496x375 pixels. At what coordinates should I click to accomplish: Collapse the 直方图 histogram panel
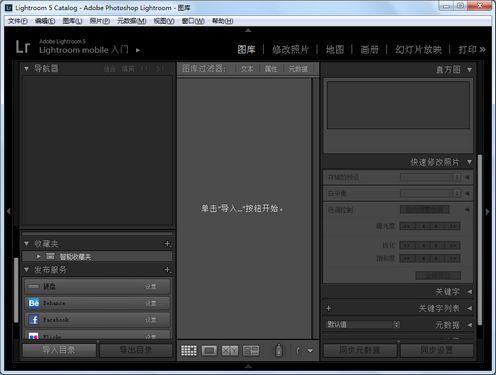point(470,70)
